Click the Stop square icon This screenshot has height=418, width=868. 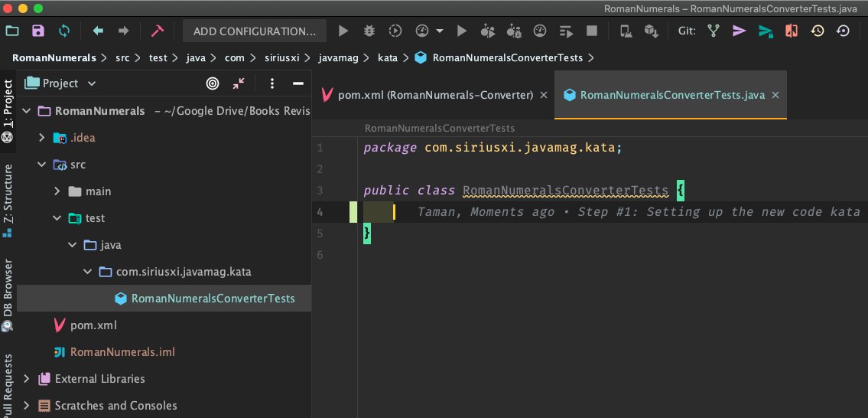point(591,31)
